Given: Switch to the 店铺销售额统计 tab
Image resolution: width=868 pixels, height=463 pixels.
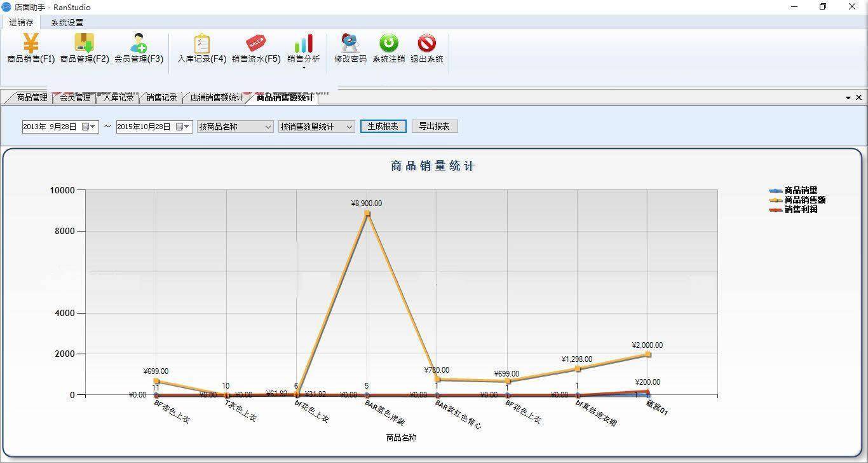Looking at the screenshot, I should (x=217, y=98).
